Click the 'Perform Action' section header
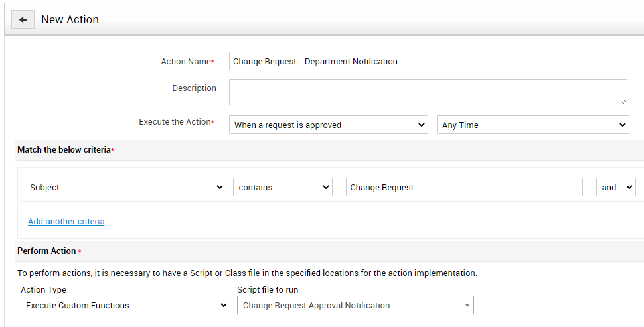The image size is (644, 327). [x=46, y=252]
